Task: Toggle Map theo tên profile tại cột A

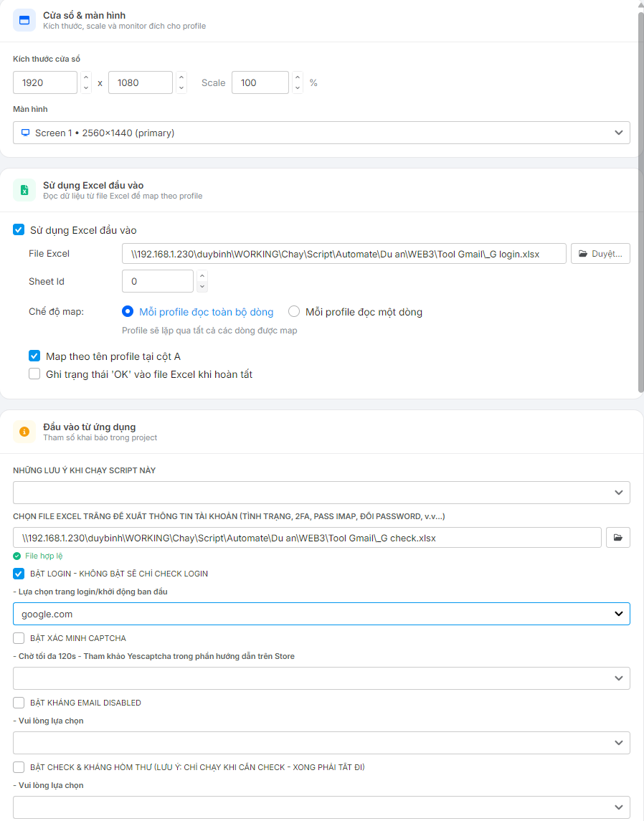Action: tap(34, 356)
